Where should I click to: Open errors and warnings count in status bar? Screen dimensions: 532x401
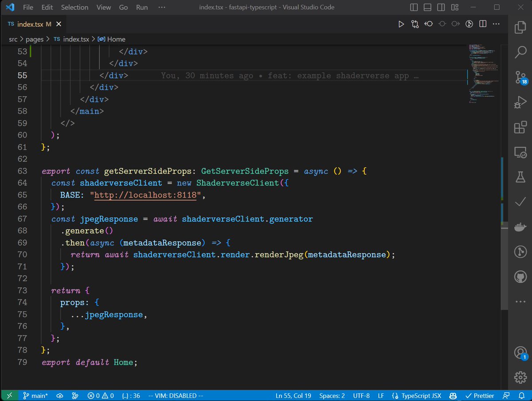point(101,396)
